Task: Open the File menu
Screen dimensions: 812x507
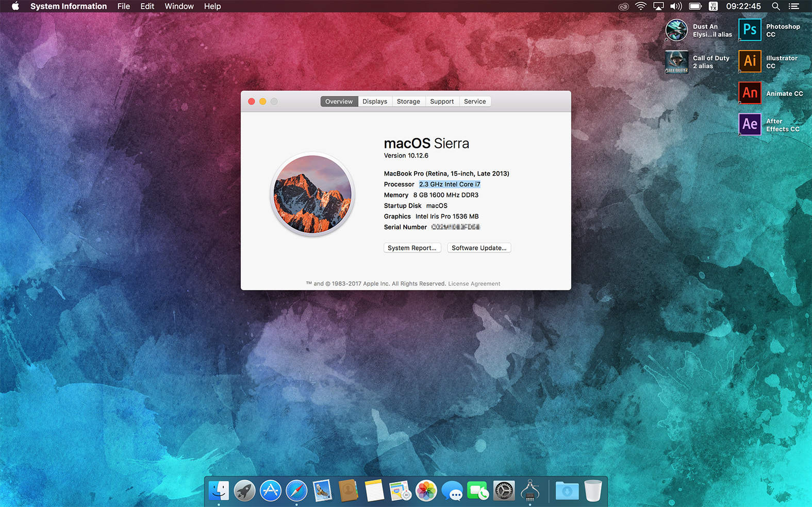Action: point(124,6)
